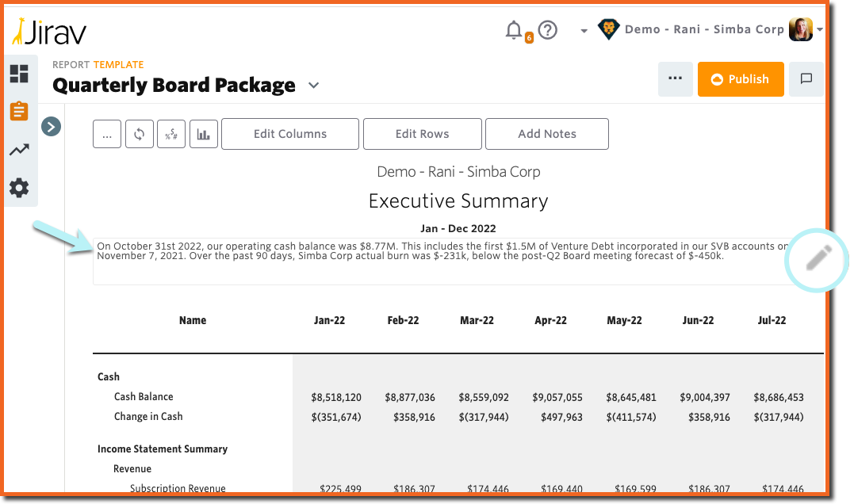Click Jul-22 Cash Balance value $8,686,453
854x504 pixels.
(779, 397)
